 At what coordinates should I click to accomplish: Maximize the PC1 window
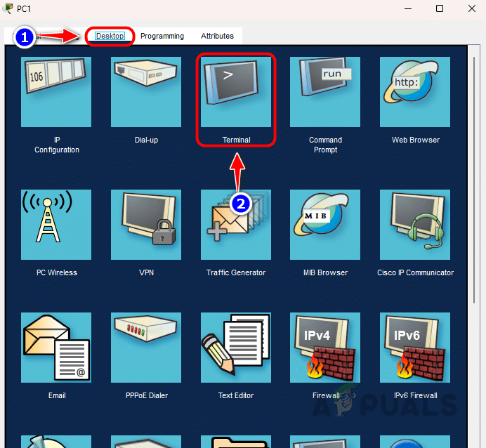[440, 8]
